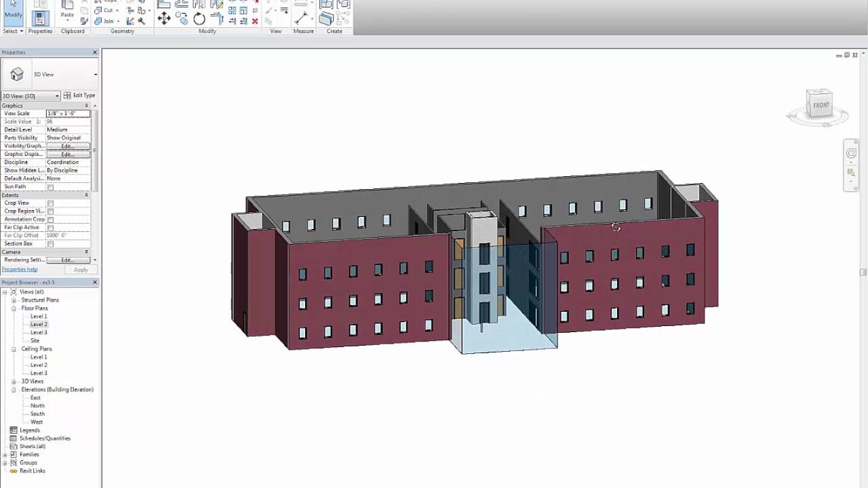Open Level 1 under Floor Plans
Screen dimensions: 868x488
point(39,317)
